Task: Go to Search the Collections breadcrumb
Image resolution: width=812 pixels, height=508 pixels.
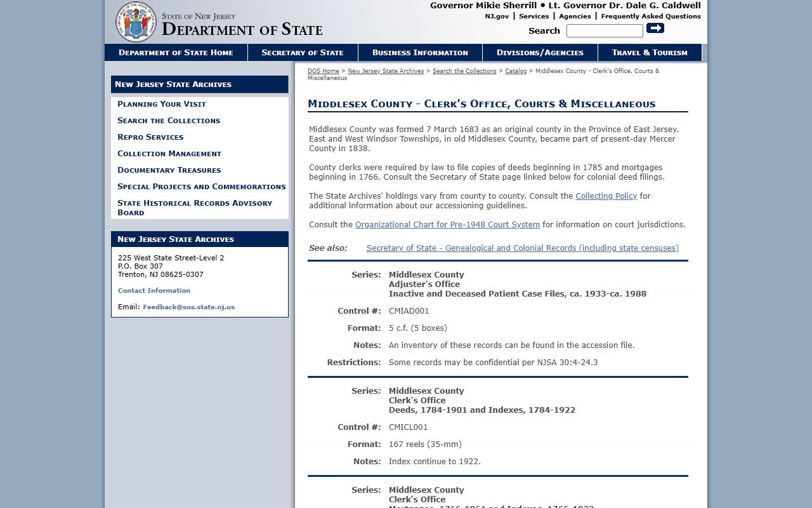Action: [x=464, y=71]
